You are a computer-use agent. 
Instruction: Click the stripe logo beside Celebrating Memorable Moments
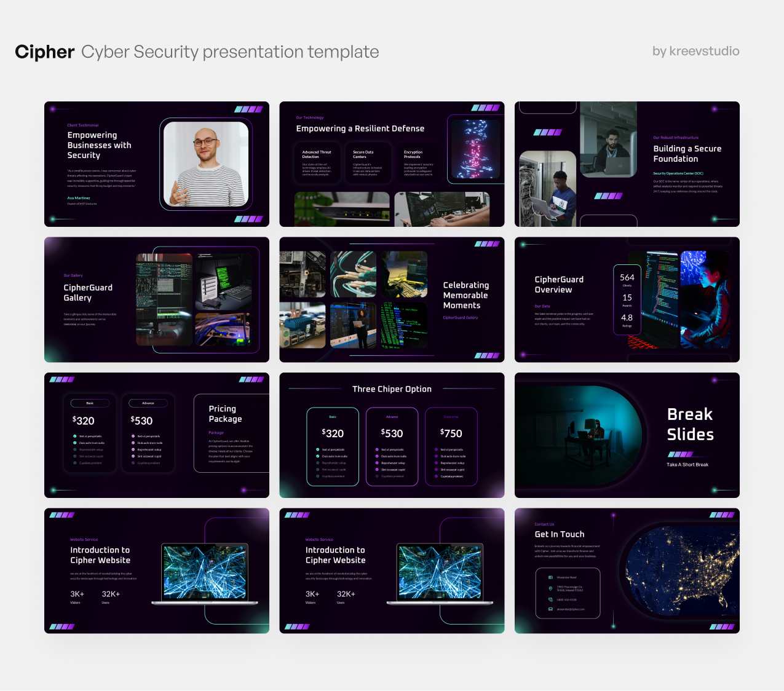pos(486,244)
